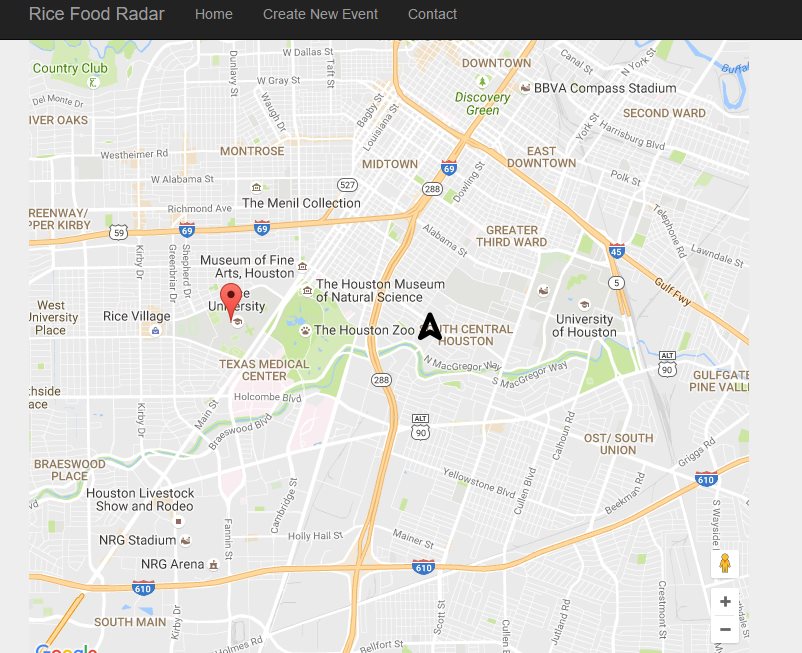Click the Richmond Ave street label
The width and height of the screenshot is (802, 653).
tap(199, 209)
